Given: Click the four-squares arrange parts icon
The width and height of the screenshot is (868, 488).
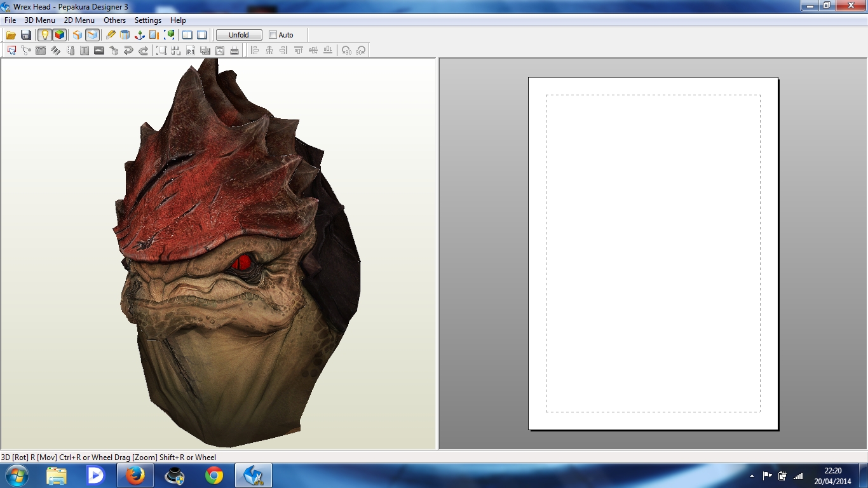Looking at the screenshot, I should [x=176, y=50].
